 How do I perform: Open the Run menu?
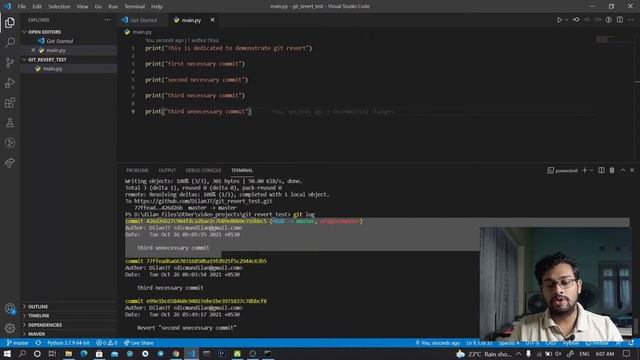pos(113,7)
